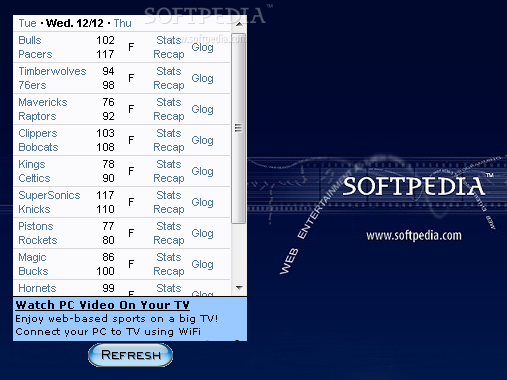This screenshot has height=380, width=507.
Task: Open Glog for Magic vs Bucks
Action: click(202, 265)
